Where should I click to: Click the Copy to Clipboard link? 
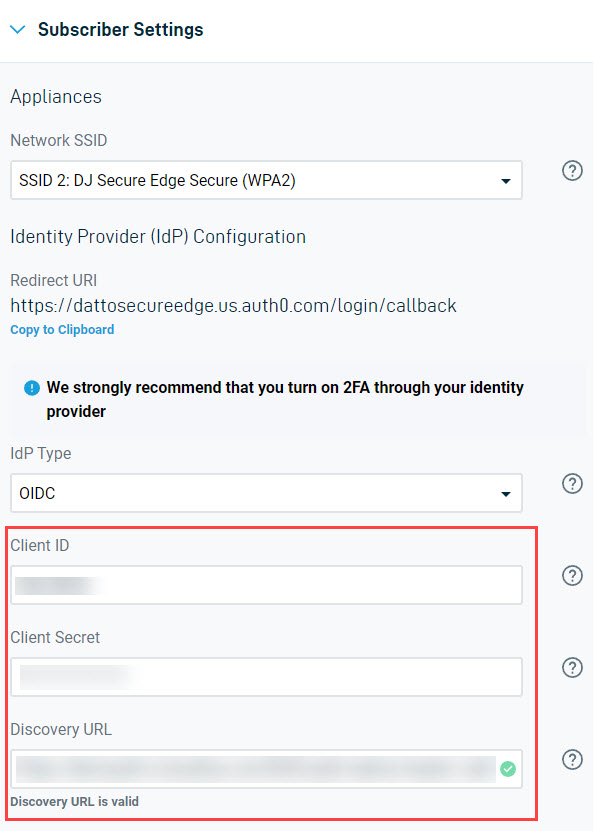pos(61,329)
